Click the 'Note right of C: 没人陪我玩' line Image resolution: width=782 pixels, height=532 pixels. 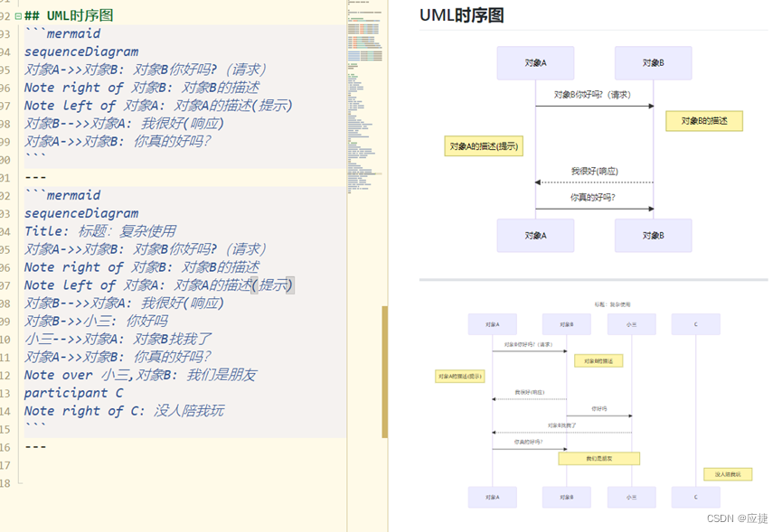124,410
